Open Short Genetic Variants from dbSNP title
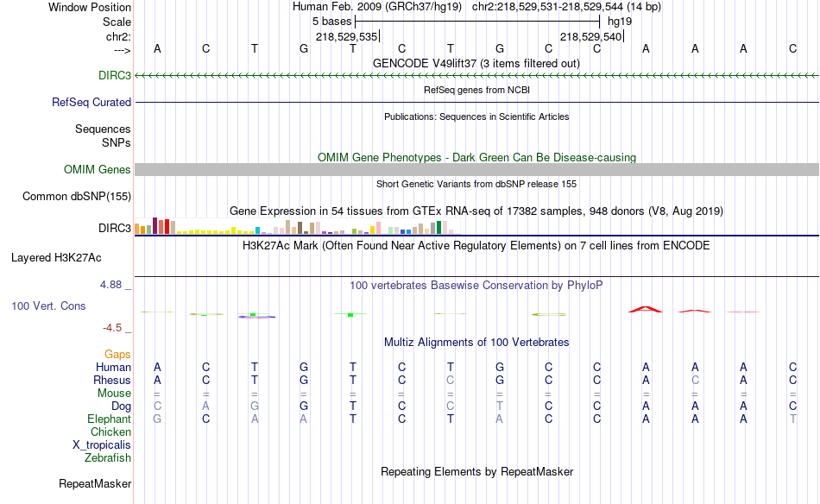Screen dimensions: 820x504 [x=476, y=184]
